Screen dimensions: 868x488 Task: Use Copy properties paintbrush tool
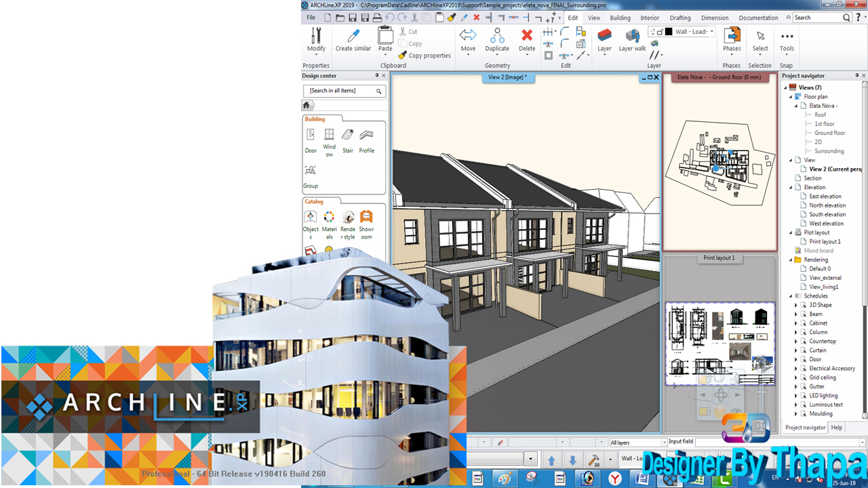pyautogui.click(x=425, y=56)
